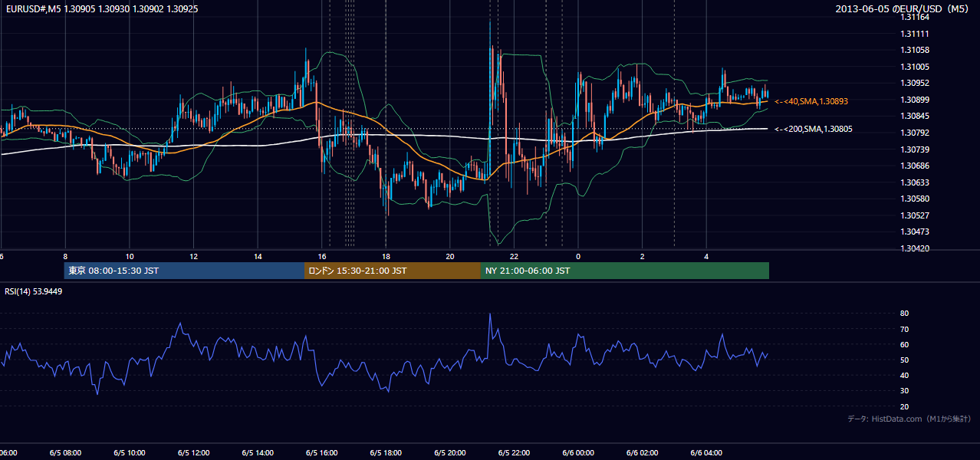Click price axis value 1.31164
This screenshot has width=980, height=460.
[916, 17]
